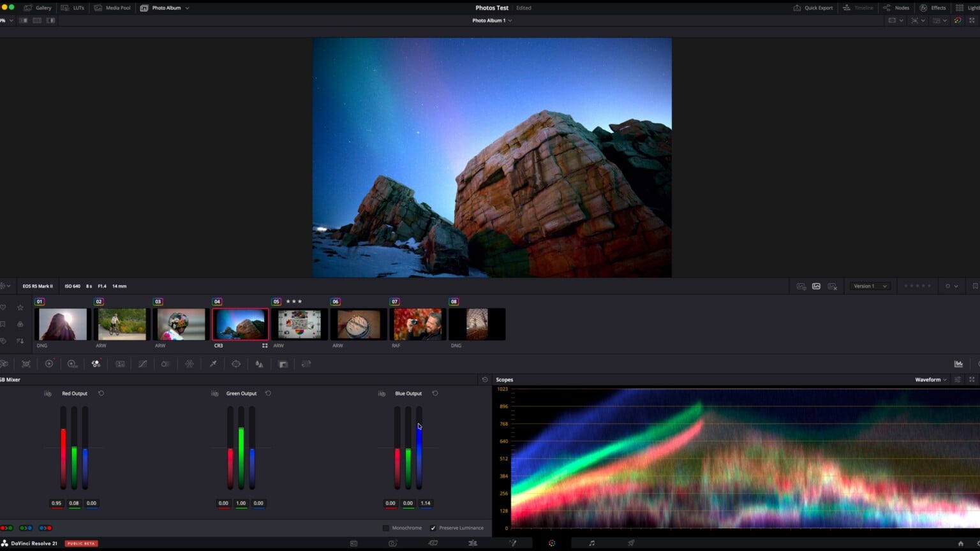This screenshot has width=980, height=551.
Task: Select the RGB Mixer palette icon
Action: (x=96, y=364)
